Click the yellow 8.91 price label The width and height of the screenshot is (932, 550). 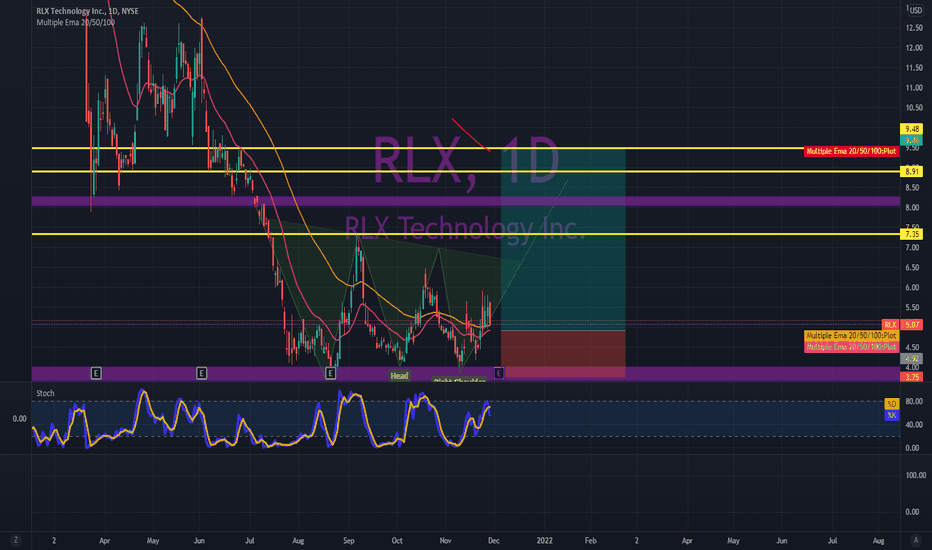912,171
